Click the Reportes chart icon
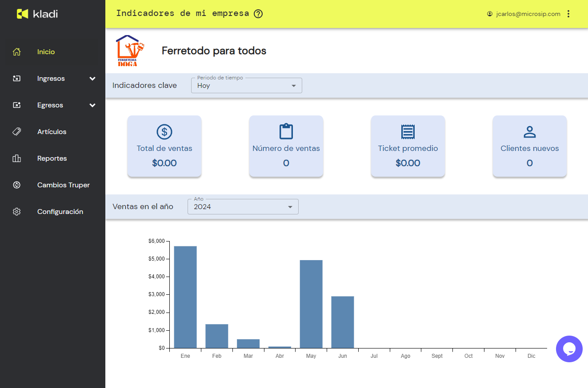The width and height of the screenshot is (588, 388). tap(17, 158)
